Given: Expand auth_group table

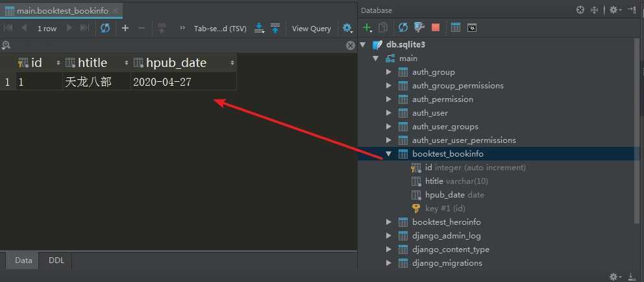Looking at the screenshot, I should pyautogui.click(x=388, y=72).
